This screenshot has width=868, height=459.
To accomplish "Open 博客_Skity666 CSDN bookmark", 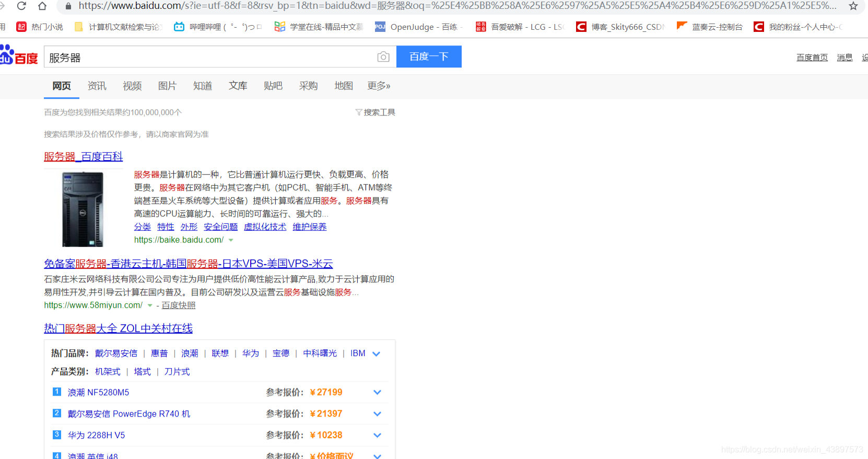I will pyautogui.click(x=620, y=27).
